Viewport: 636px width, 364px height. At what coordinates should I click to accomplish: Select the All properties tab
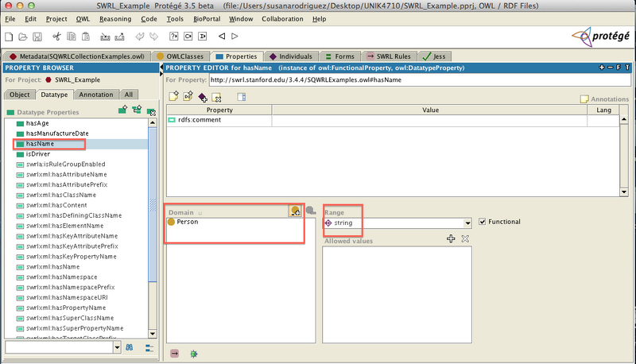coord(129,95)
